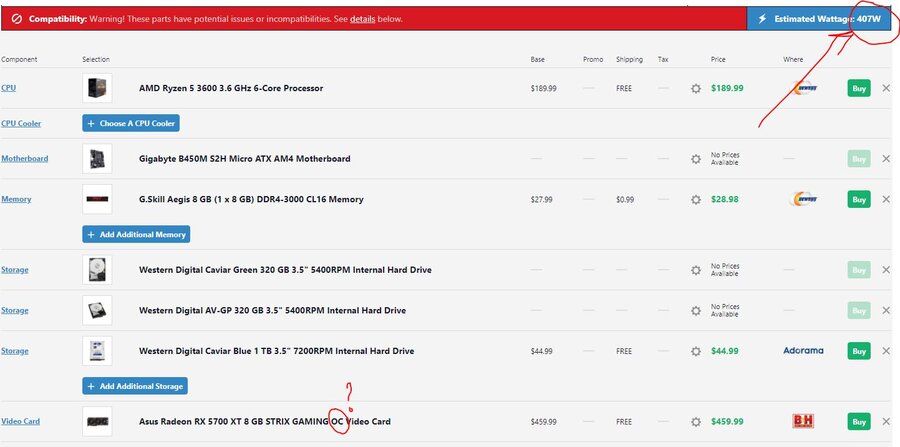Screen dimensions: 900x447
Task: Click the Asus Radeon video card thumbnail
Action: click(x=97, y=421)
